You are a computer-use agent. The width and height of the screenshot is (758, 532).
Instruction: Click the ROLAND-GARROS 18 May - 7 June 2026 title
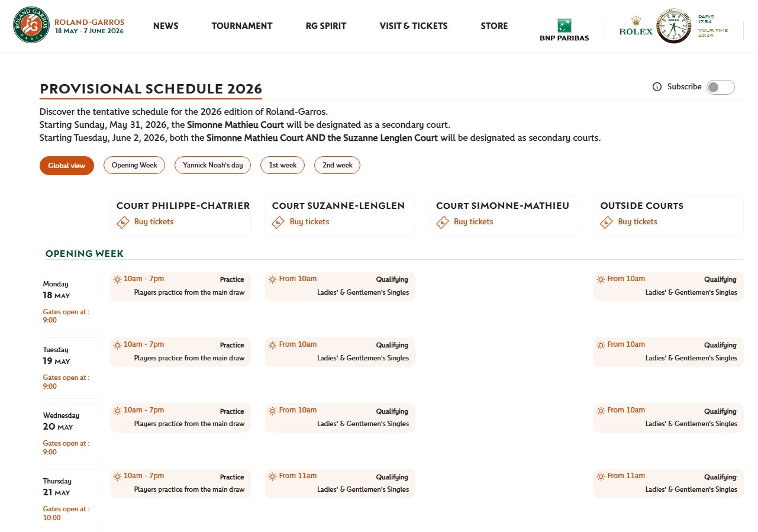pos(89,27)
